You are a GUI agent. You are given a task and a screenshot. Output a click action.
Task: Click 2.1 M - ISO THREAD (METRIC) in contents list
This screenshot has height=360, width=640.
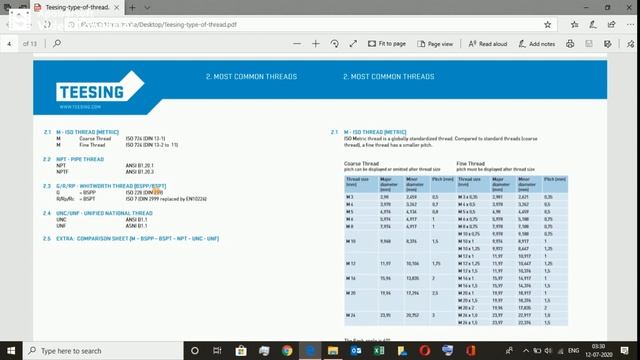coord(81,132)
